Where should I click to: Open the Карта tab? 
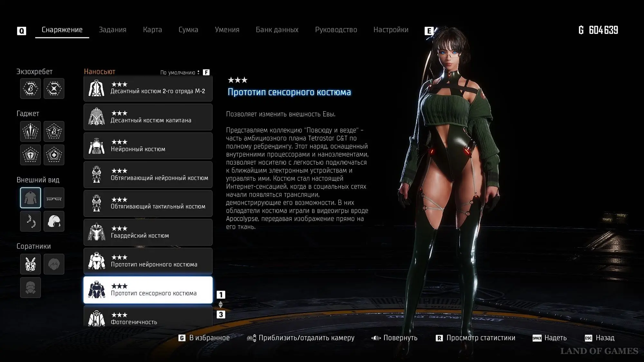pos(152,30)
